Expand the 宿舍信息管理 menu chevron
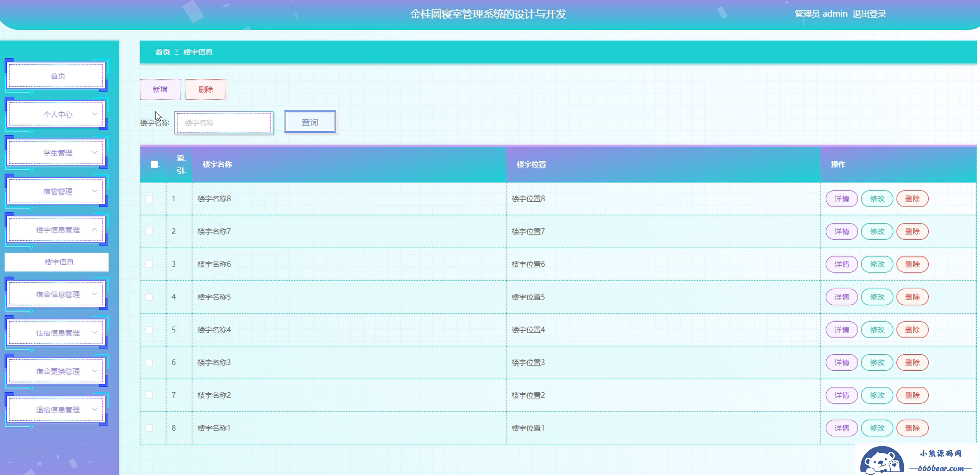Screen dimensions: 980x475 point(95,294)
